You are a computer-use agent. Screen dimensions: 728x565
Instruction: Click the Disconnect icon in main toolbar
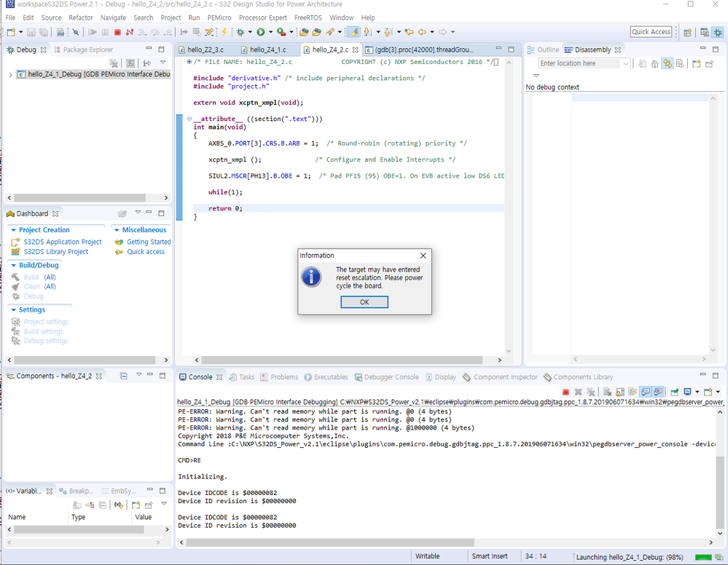[130, 33]
